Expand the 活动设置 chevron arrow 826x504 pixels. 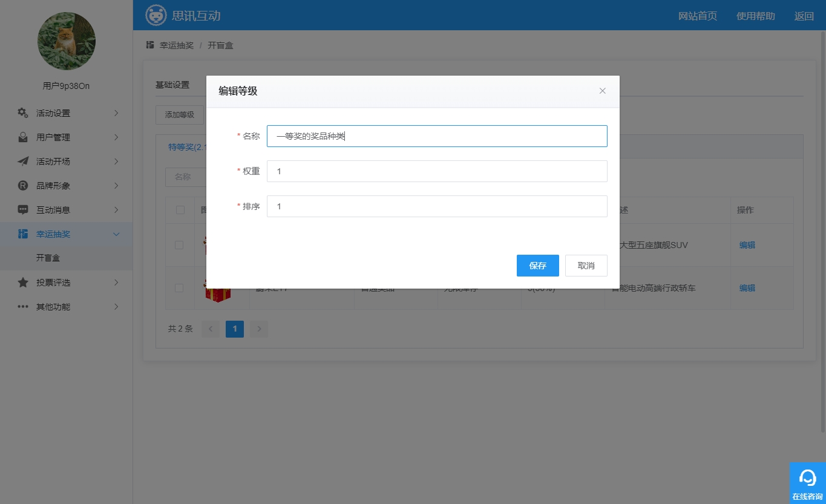[x=116, y=113]
